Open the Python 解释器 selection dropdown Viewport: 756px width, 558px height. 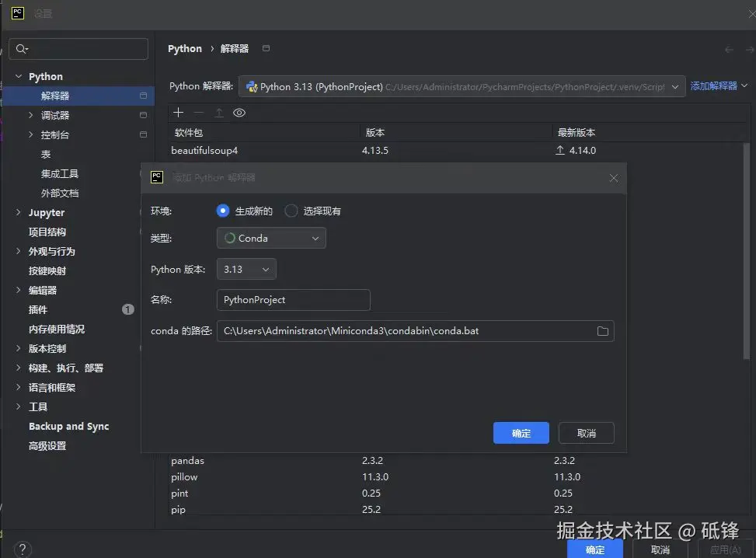coord(462,87)
